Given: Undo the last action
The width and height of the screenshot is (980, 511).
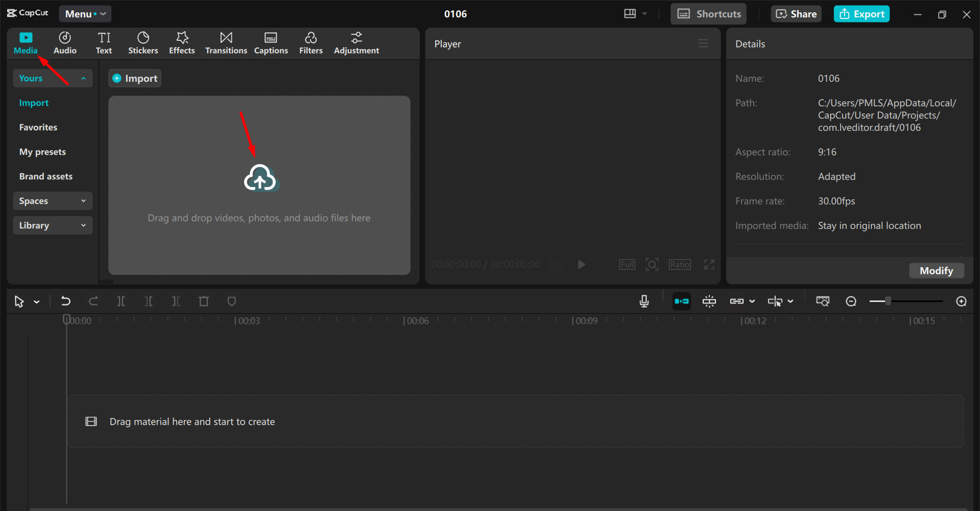Looking at the screenshot, I should click(66, 301).
